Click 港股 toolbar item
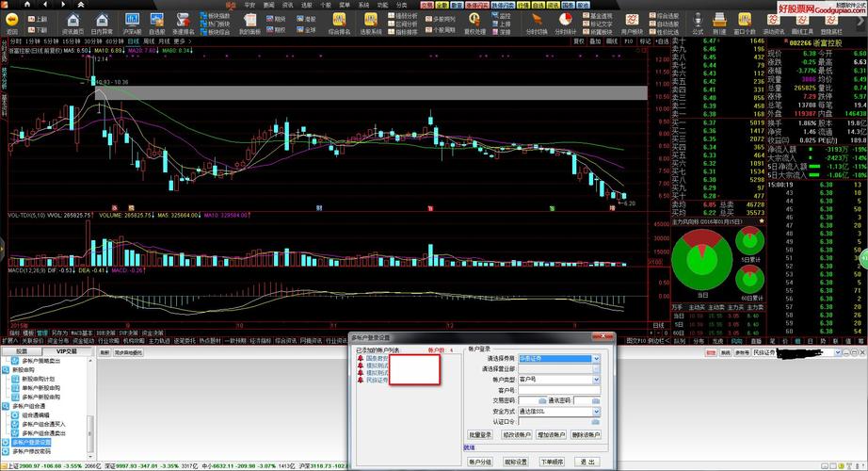 [306, 19]
